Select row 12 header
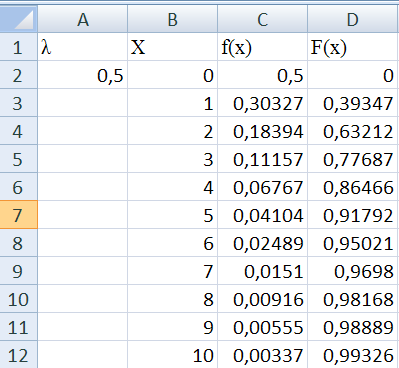Viewport: 399px width, 368px height. pyautogui.click(x=18, y=354)
